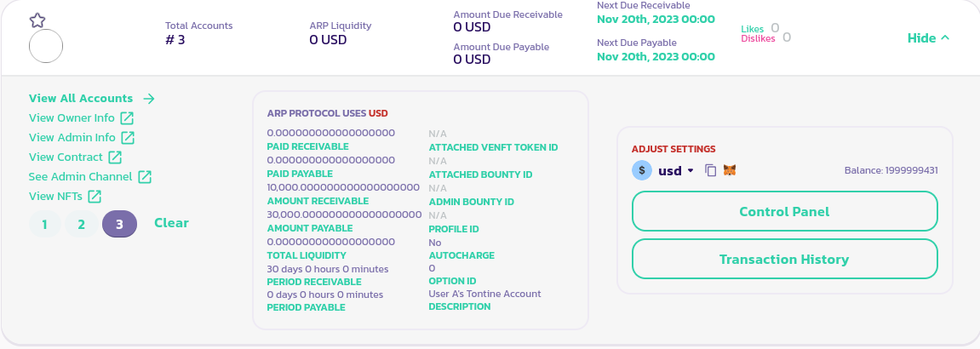Expand the usd currency dropdown
This screenshot has height=349, width=980.
click(x=691, y=170)
